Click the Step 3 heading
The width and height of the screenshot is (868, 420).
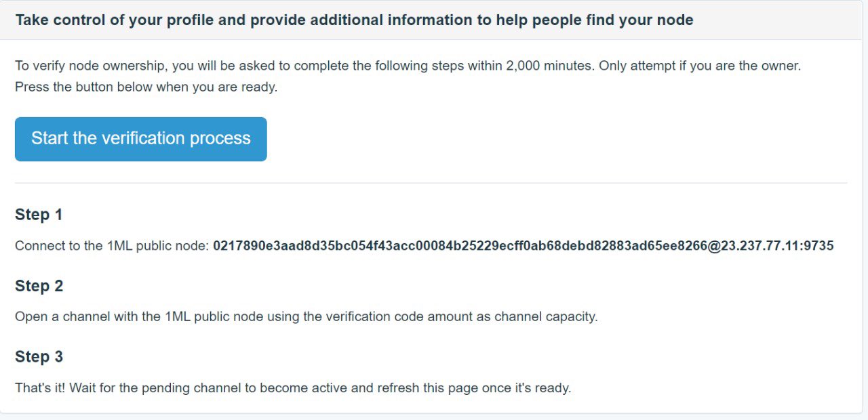tap(39, 357)
